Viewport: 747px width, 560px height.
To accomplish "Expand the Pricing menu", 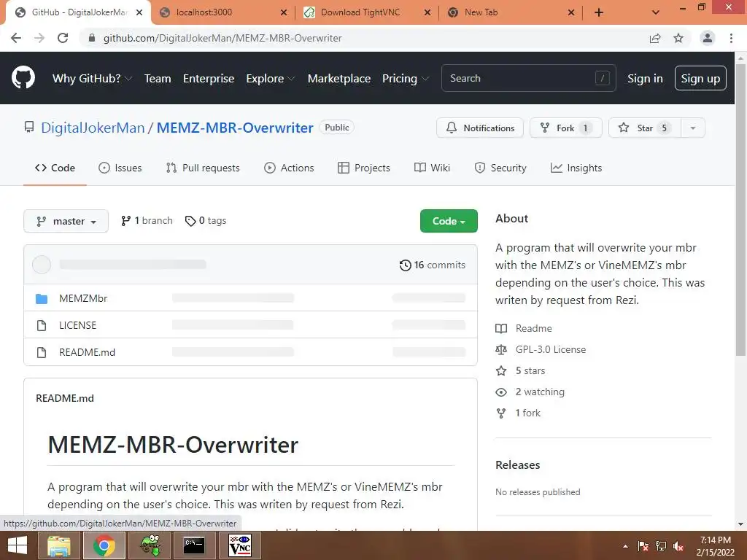I will 406,78.
